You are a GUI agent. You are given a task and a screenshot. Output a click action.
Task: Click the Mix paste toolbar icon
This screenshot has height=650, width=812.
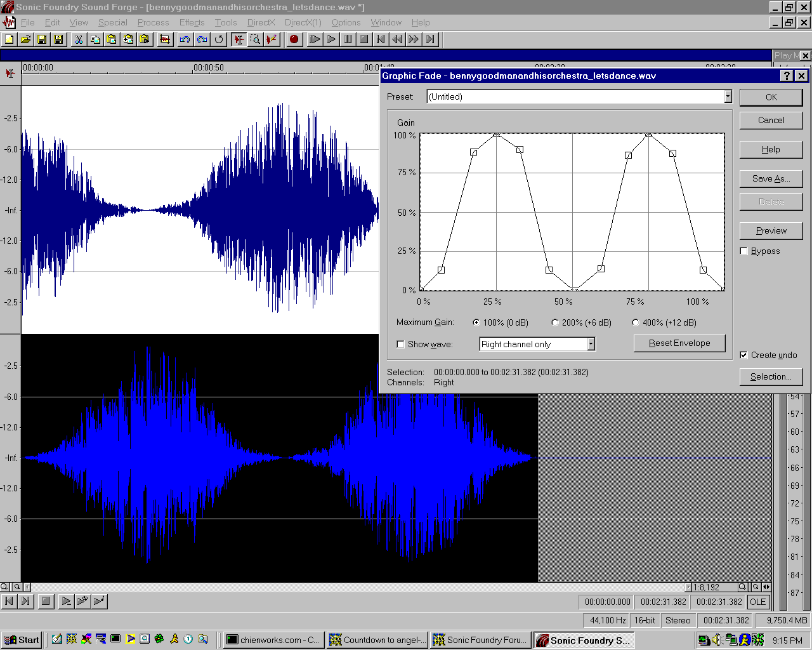[x=128, y=39]
